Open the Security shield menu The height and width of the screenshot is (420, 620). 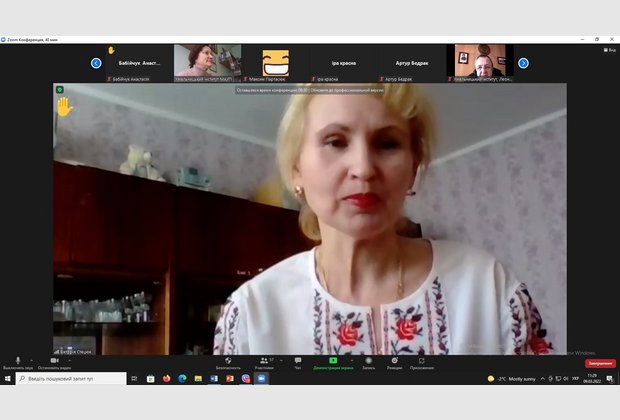click(x=228, y=363)
